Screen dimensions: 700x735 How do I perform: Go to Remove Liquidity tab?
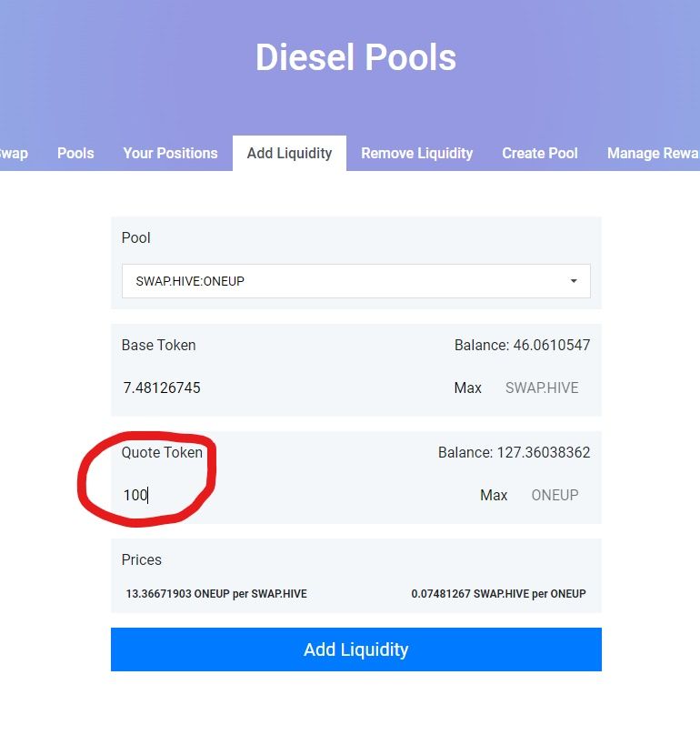pos(416,154)
